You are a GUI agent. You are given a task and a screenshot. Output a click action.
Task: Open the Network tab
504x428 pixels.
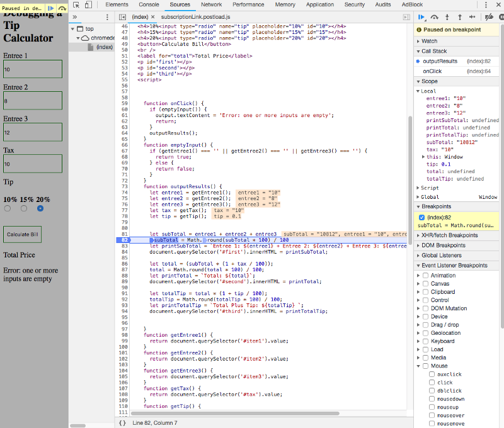coord(211,4)
